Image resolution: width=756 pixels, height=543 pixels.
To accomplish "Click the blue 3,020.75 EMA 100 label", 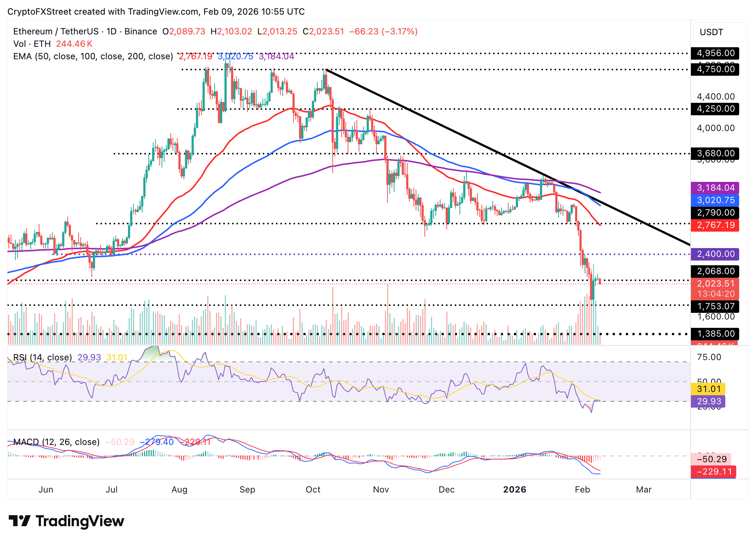I will (x=715, y=200).
